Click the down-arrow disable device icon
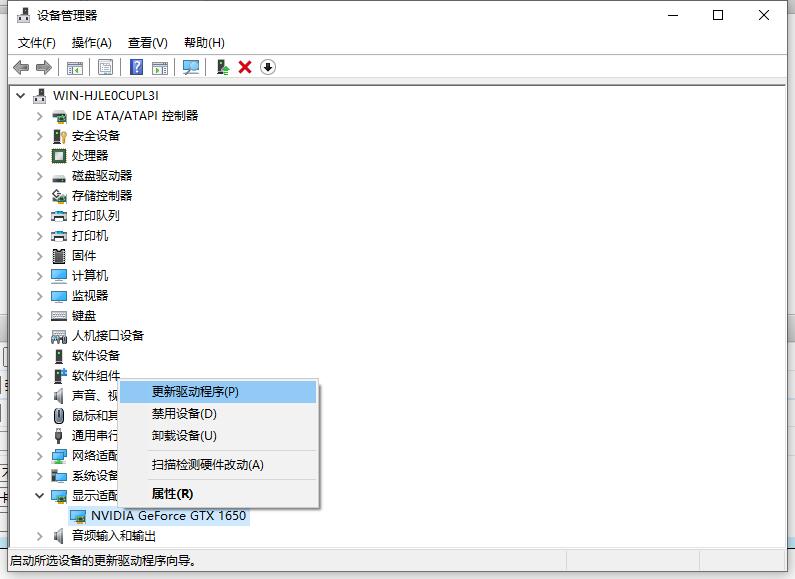Image resolution: width=795 pixels, height=579 pixels. (268, 67)
